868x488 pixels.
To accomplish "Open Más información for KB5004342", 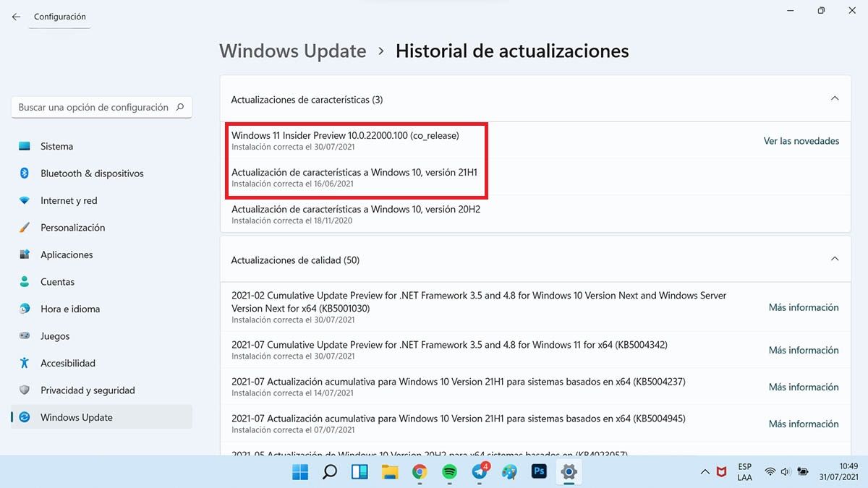I will (x=804, y=350).
